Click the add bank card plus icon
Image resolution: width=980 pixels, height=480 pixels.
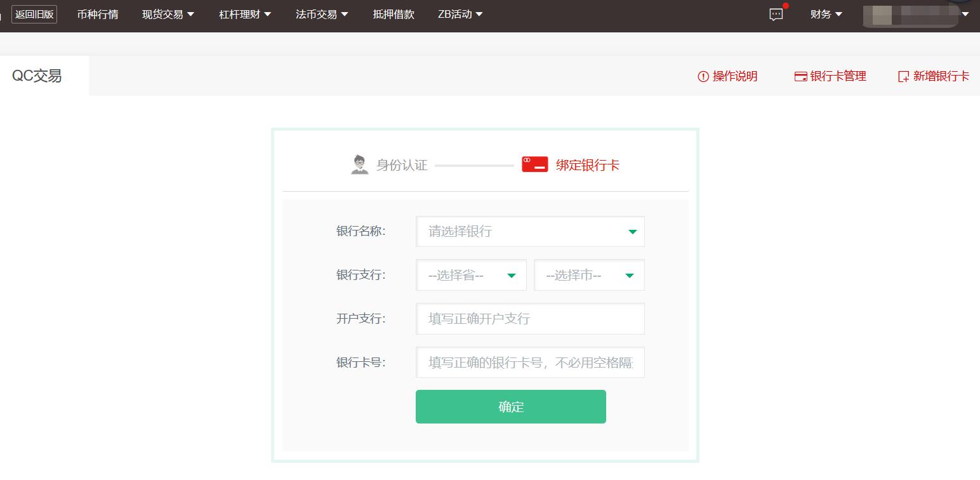pyautogui.click(x=903, y=76)
